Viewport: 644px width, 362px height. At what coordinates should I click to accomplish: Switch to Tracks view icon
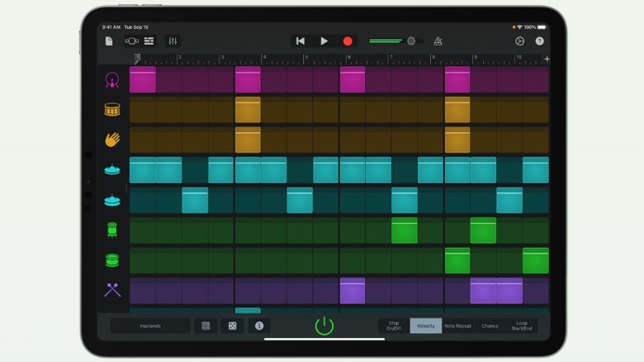pyautogui.click(x=149, y=41)
